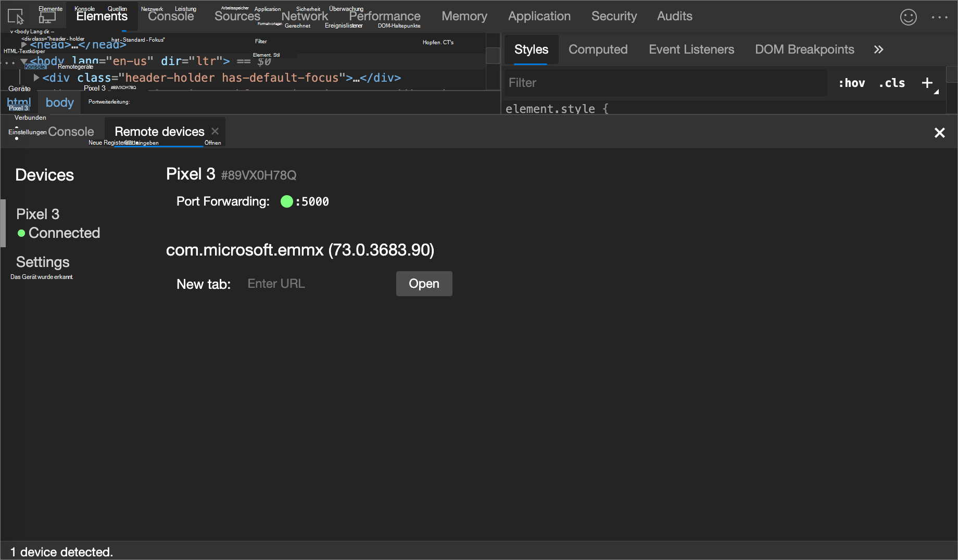Focus the Styles Filter field
Screen dimensions: 958x560
[665, 83]
